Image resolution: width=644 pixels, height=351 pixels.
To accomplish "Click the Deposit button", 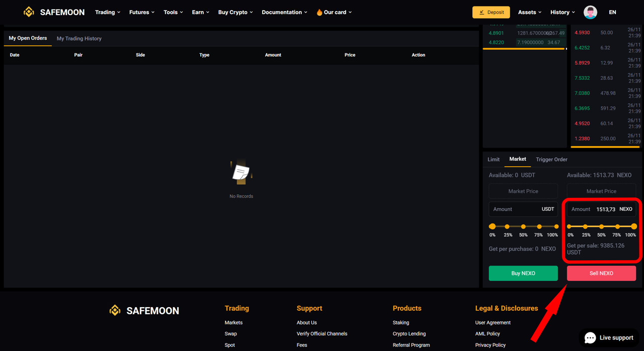I will pyautogui.click(x=491, y=12).
